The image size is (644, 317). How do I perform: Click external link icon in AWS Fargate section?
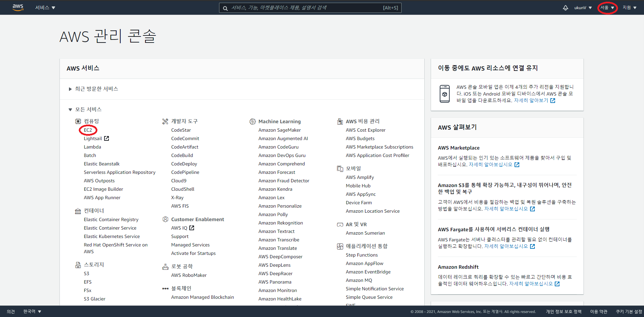(x=532, y=246)
